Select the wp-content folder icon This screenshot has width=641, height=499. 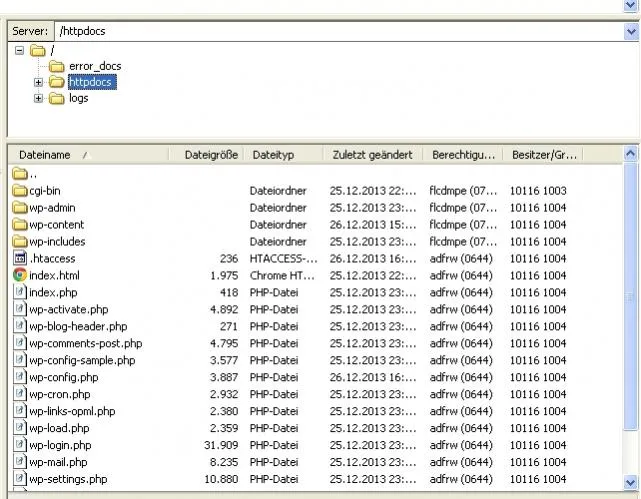click(x=20, y=225)
